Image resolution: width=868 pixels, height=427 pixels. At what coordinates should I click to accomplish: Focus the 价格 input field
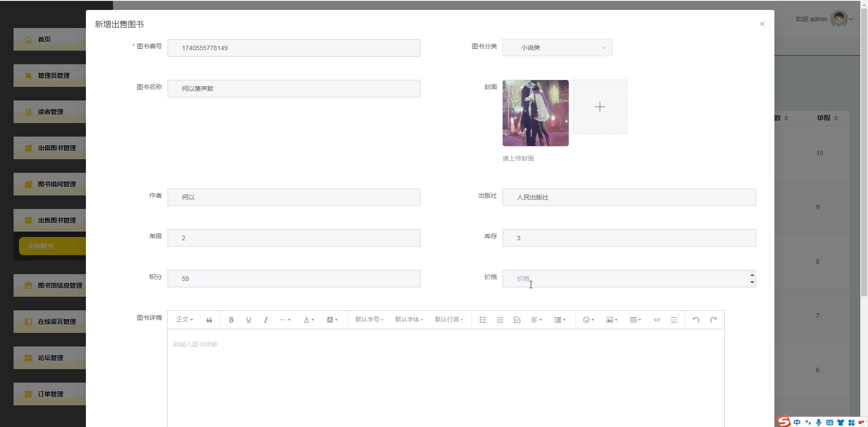pyautogui.click(x=629, y=279)
